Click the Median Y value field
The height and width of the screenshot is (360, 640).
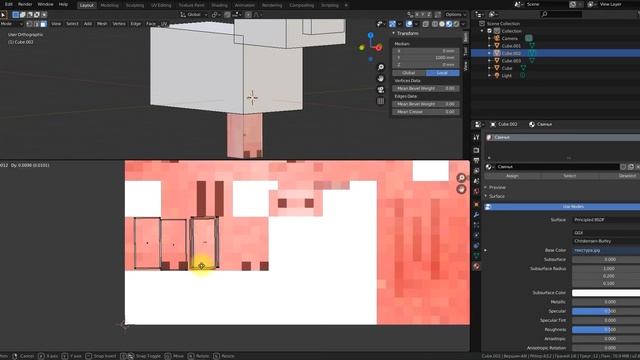(426, 58)
